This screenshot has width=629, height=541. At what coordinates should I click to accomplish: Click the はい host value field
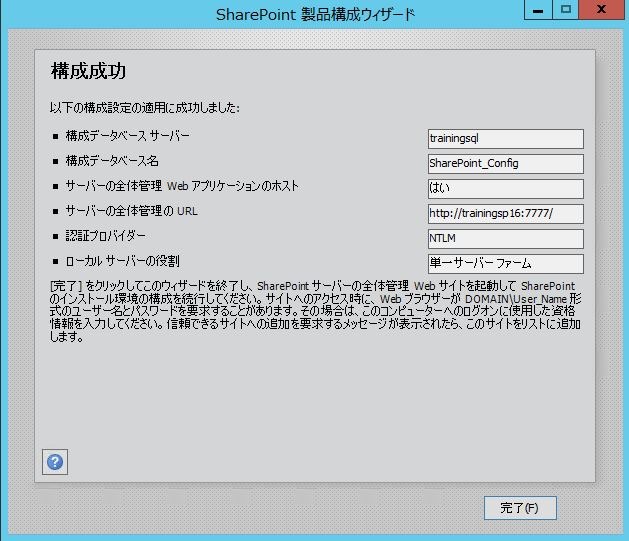tap(505, 189)
